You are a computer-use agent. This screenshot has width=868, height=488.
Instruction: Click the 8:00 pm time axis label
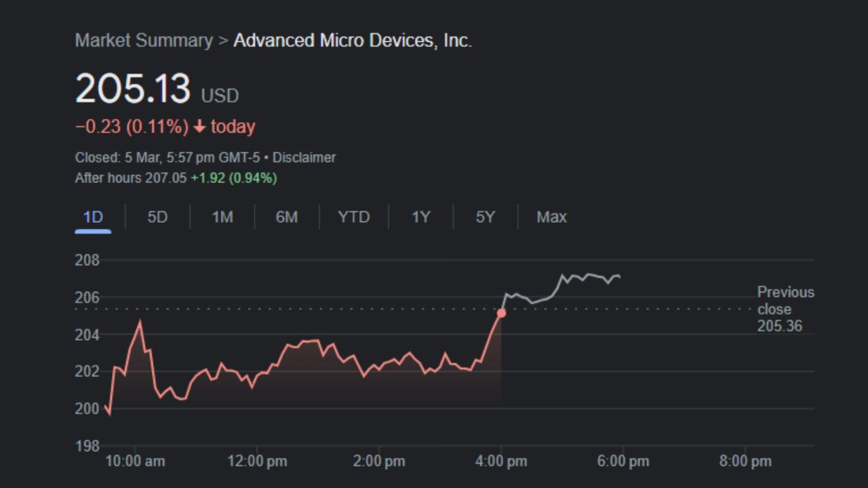click(x=745, y=462)
